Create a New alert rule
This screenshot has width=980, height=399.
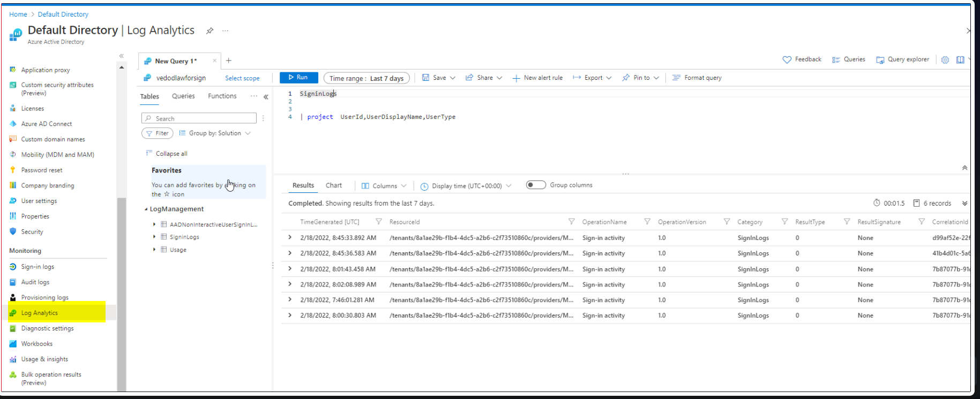(537, 78)
